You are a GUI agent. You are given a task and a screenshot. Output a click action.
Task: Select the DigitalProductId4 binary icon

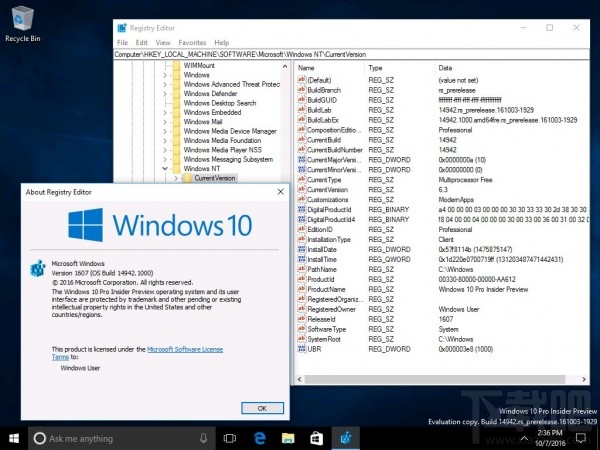pos(302,219)
